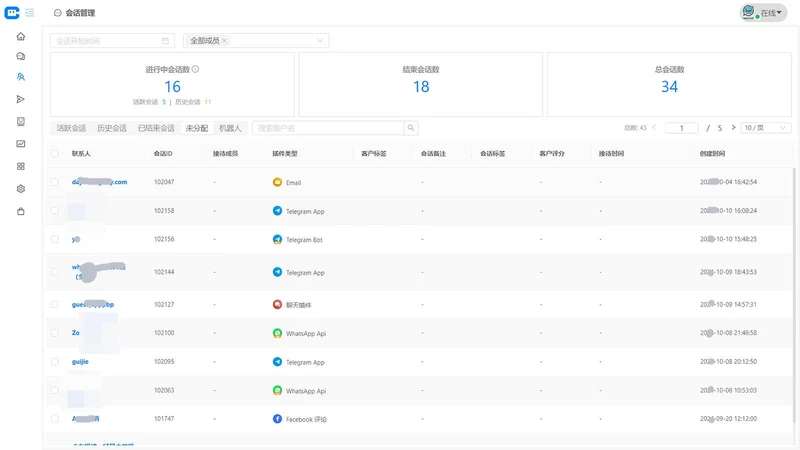Open the settings gear sidebar icon

click(21, 189)
